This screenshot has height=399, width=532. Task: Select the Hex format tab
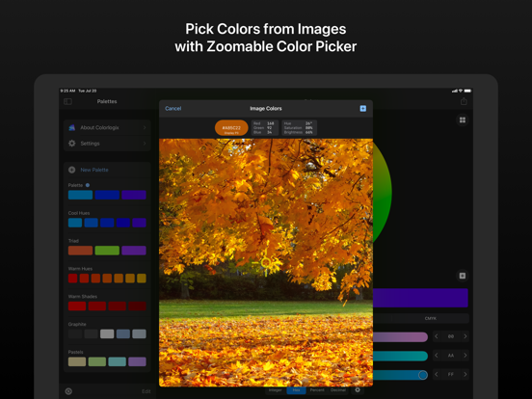pyautogui.click(x=296, y=390)
